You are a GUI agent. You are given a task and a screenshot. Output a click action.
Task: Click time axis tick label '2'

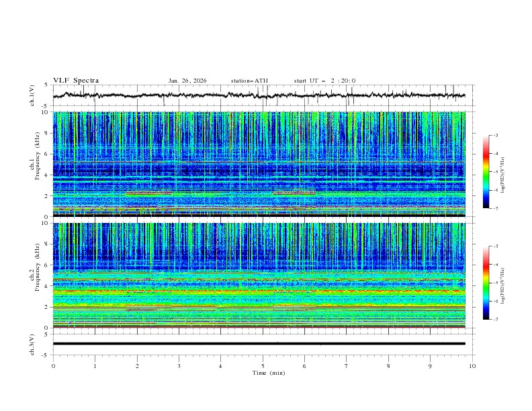pyautogui.click(x=137, y=366)
